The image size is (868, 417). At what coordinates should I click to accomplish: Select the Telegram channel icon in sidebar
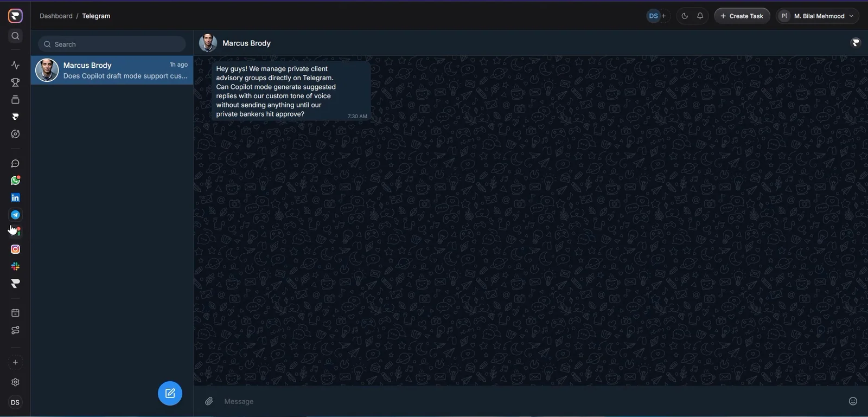(x=15, y=215)
